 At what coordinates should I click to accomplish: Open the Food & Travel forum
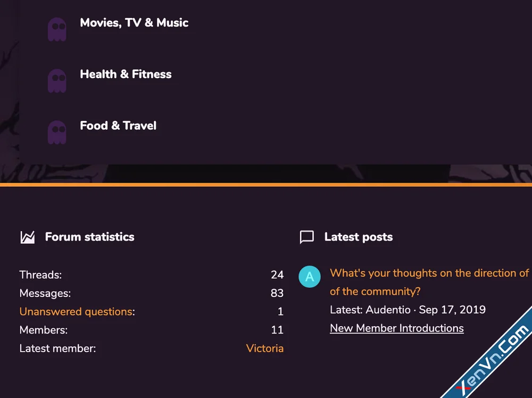(118, 126)
